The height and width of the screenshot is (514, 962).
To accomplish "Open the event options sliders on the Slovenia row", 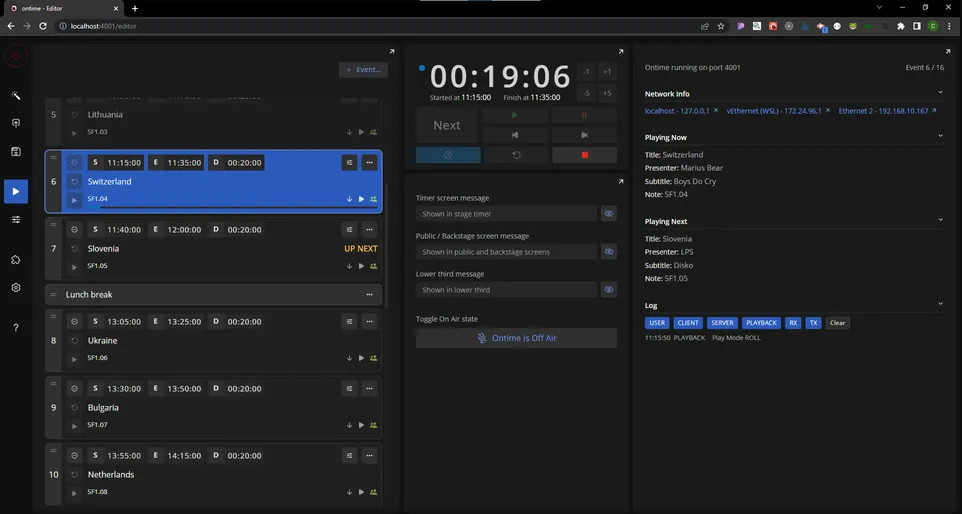I will [x=349, y=229].
